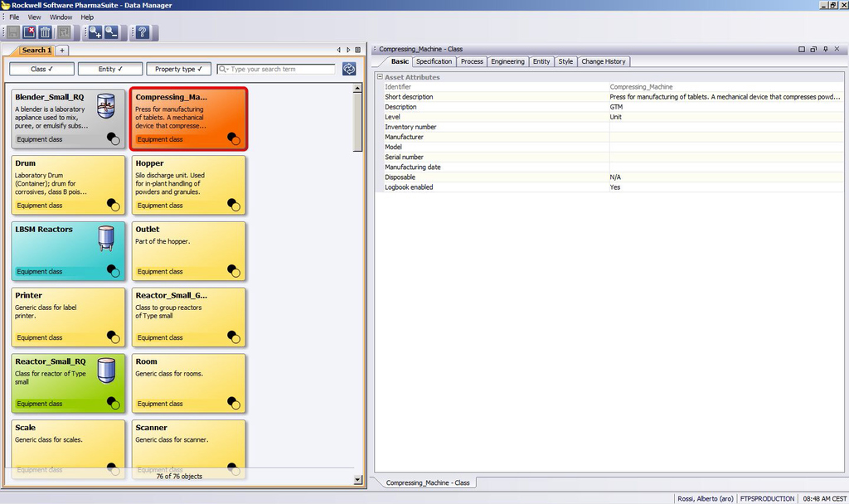This screenshot has width=849, height=504.
Task: Switch to the Change History tab
Action: (604, 61)
